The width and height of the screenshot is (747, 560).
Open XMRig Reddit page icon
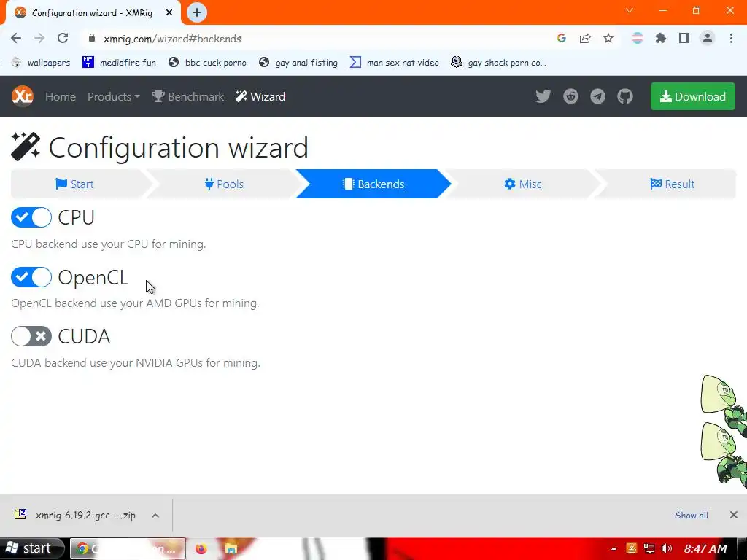570,97
